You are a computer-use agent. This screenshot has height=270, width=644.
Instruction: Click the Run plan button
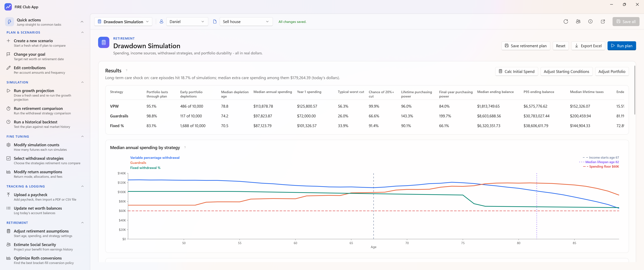click(622, 46)
